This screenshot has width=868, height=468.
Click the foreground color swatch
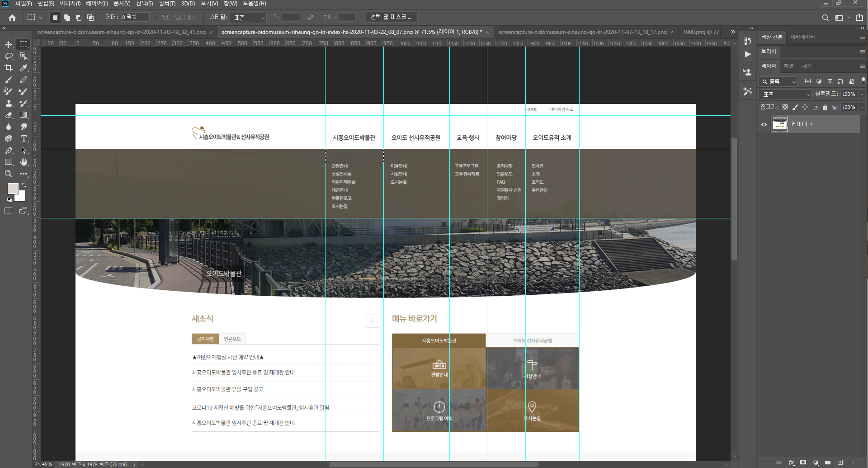(x=13, y=189)
